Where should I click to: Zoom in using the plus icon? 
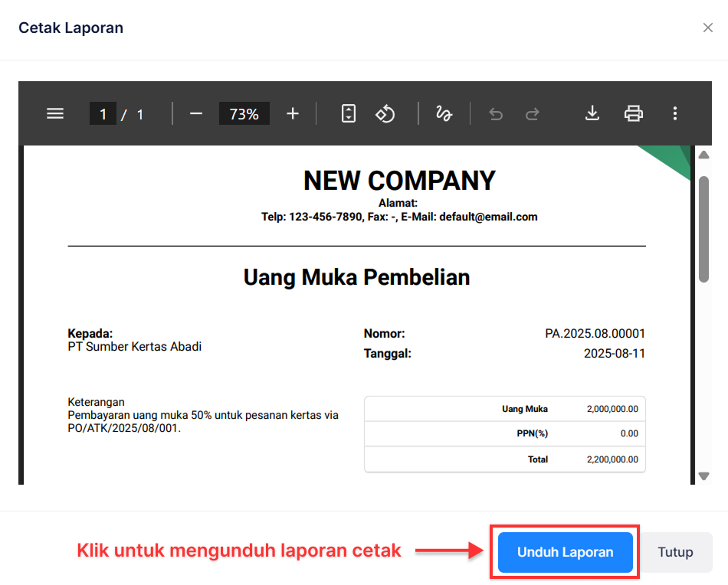[292, 113]
